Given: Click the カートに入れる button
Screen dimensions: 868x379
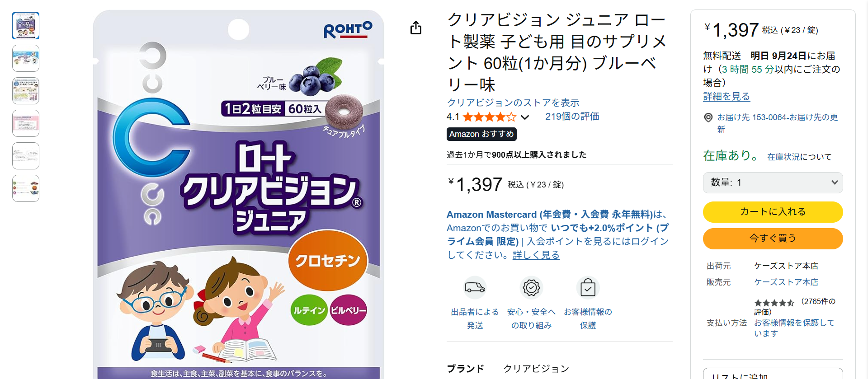Looking at the screenshot, I should pos(773,212).
